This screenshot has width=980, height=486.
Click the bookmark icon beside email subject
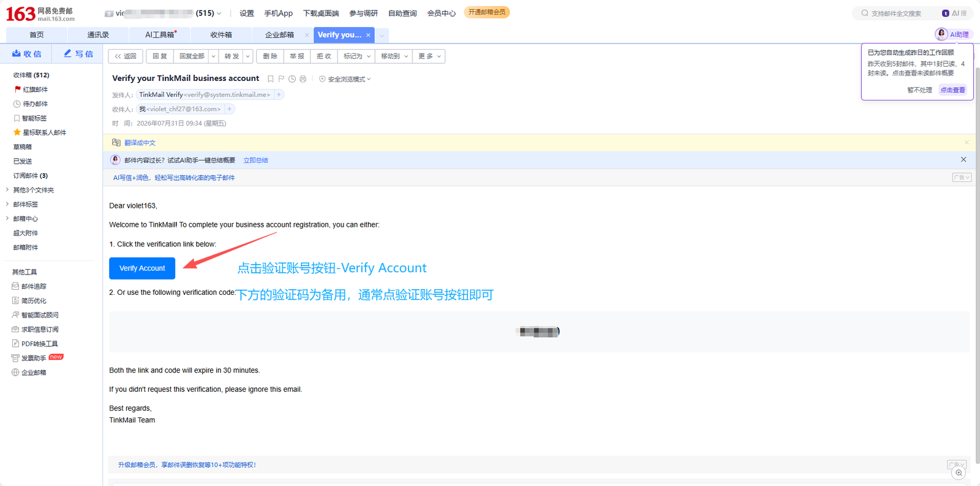(270, 79)
